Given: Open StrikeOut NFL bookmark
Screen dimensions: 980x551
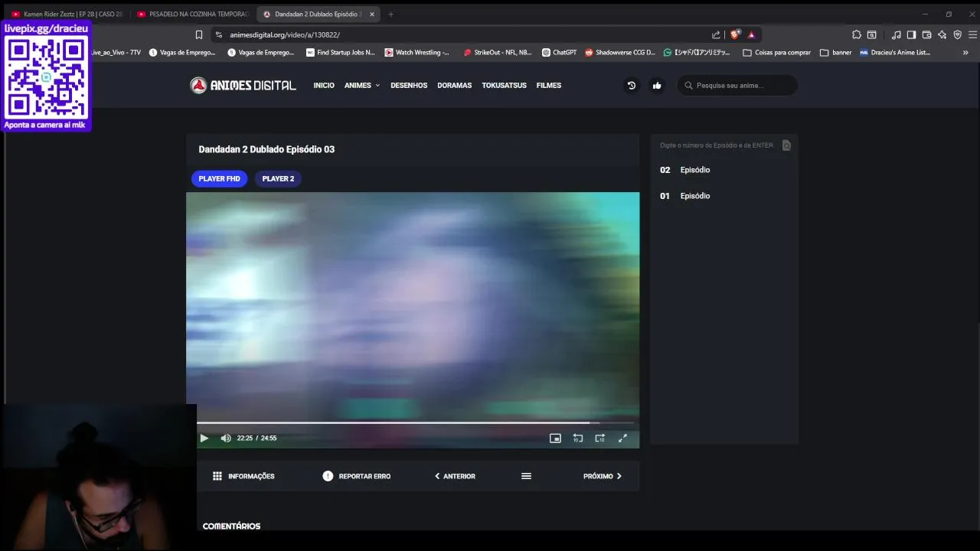Looking at the screenshot, I should [x=498, y=53].
